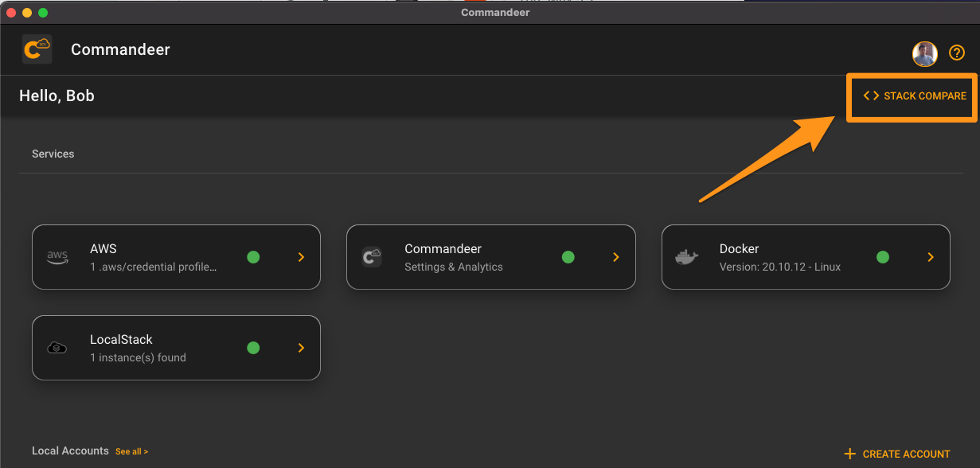Click the AWS credential profile subtitle
The width and height of the screenshot is (980, 468).
(x=154, y=267)
